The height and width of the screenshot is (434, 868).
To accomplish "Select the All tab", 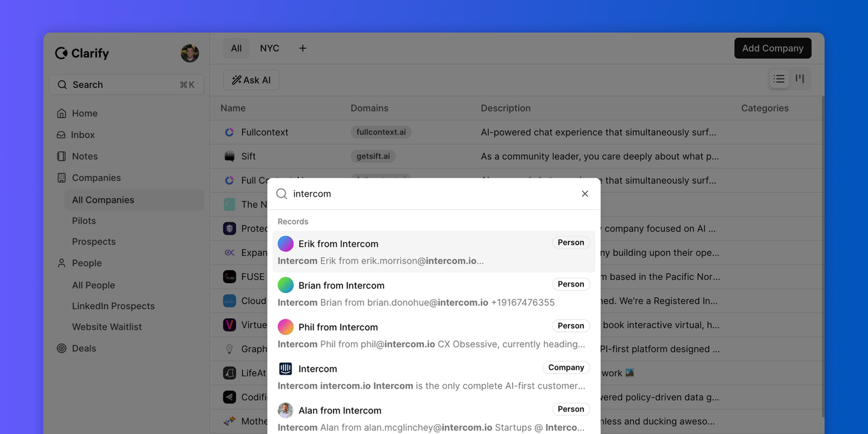I will click(236, 49).
